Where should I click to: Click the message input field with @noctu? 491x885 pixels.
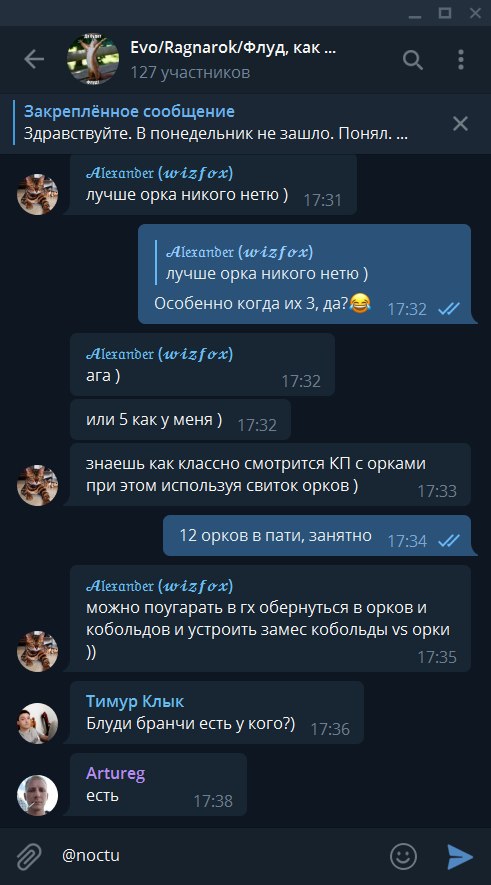(x=220, y=856)
